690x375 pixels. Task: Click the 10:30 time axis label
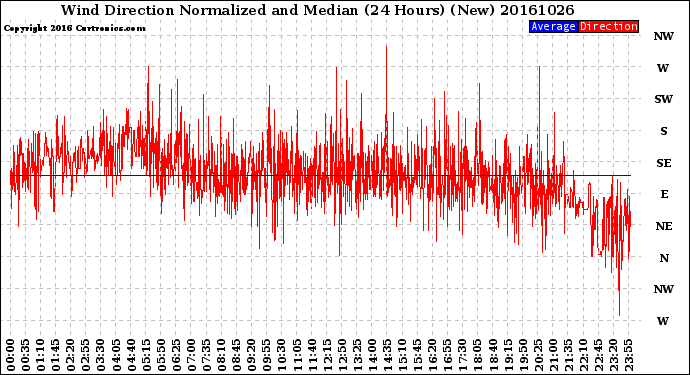point(282,355)
